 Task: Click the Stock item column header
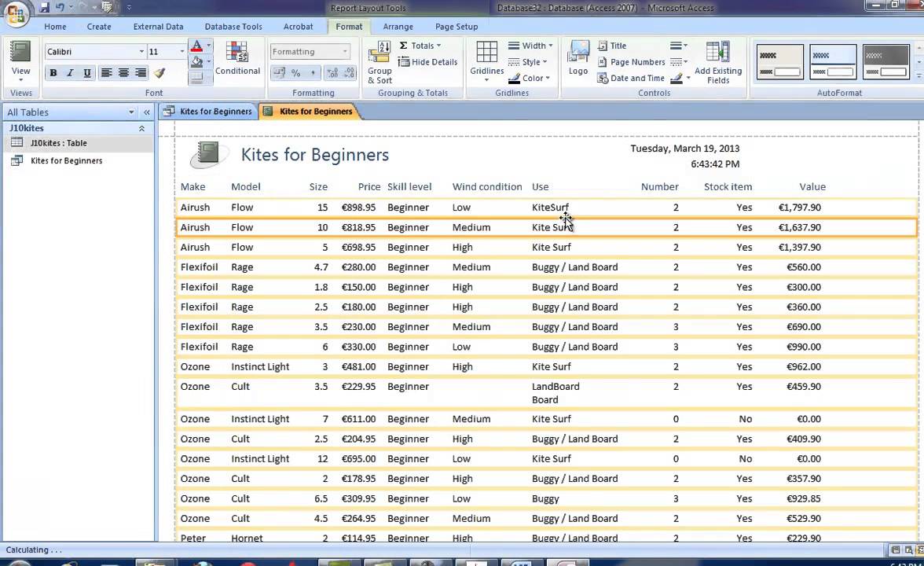[x=728, y=187]
